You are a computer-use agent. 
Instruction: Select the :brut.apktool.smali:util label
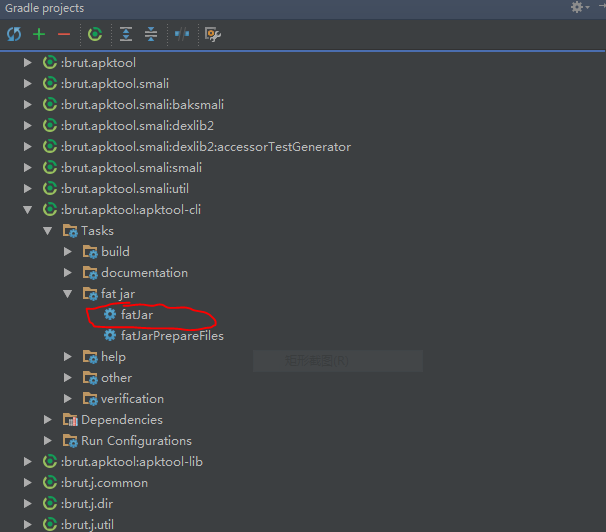(x=125, y=189)
